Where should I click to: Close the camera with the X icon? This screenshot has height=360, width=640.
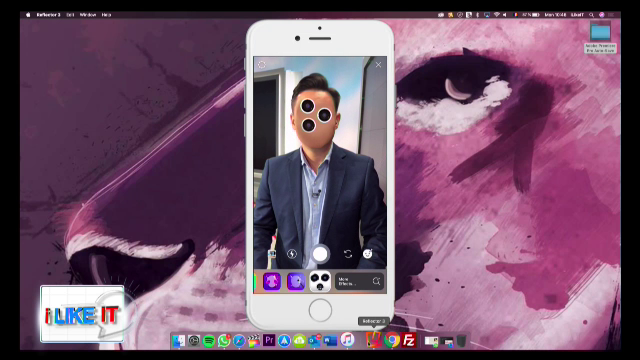[x=378, y=64]
